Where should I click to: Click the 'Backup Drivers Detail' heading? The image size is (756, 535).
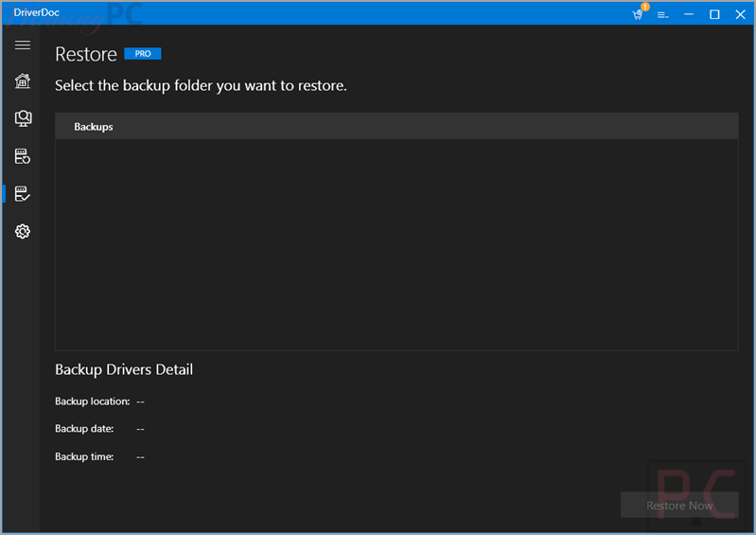coord(124,369)
